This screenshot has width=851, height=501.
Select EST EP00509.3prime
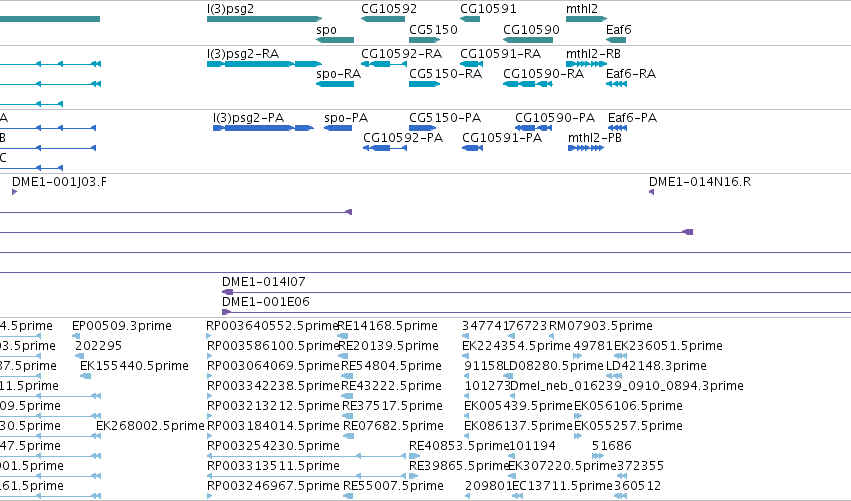(122, 326)
